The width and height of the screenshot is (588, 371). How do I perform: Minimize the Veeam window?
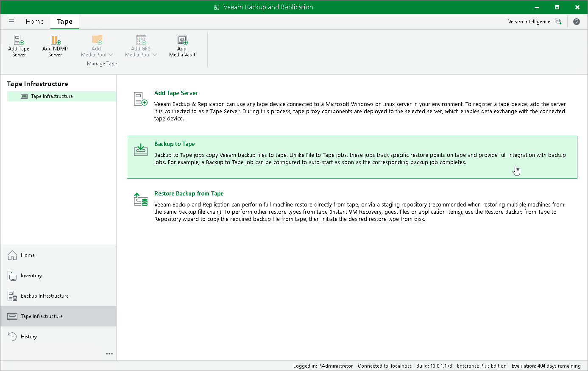point(537,7)
